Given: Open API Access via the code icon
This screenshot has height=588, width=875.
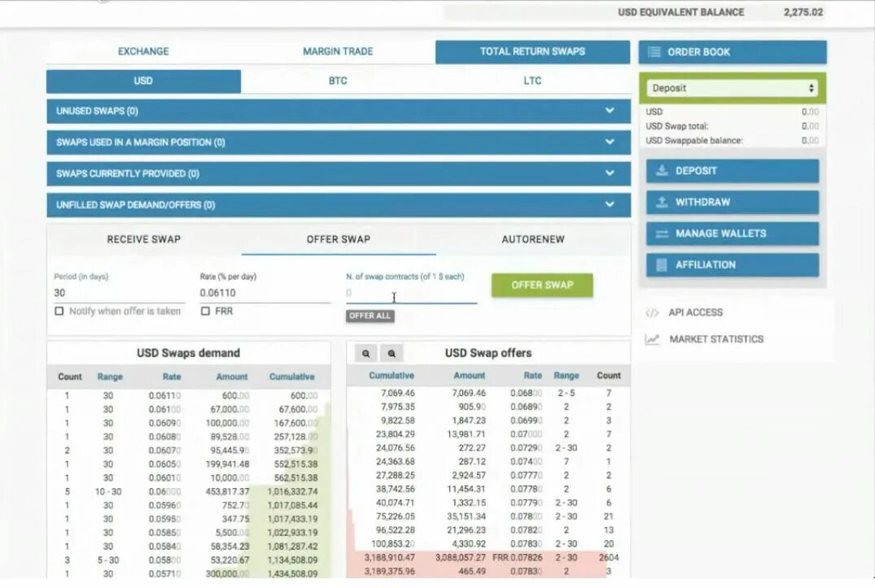Looking at the screenshot, I should (x=650, y=312).
